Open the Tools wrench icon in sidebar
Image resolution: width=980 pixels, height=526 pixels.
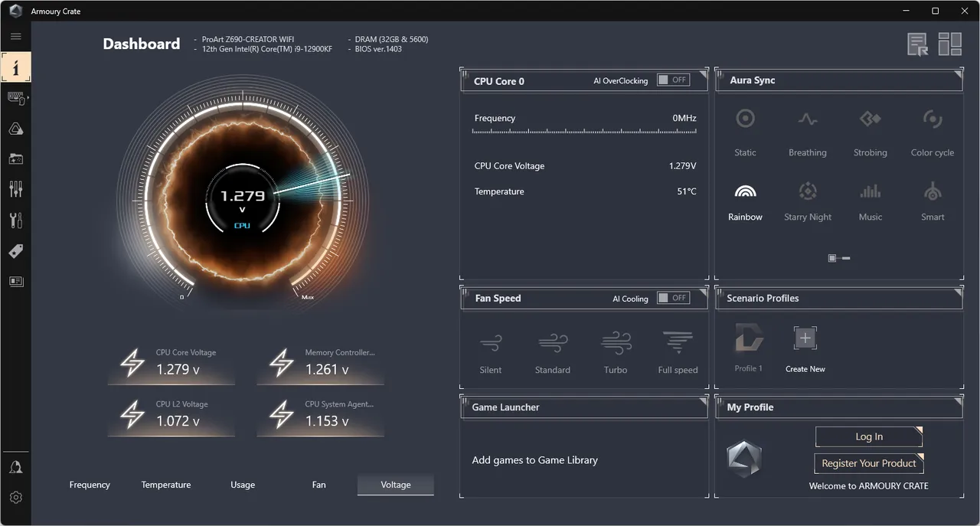click(x=15, y=221)
